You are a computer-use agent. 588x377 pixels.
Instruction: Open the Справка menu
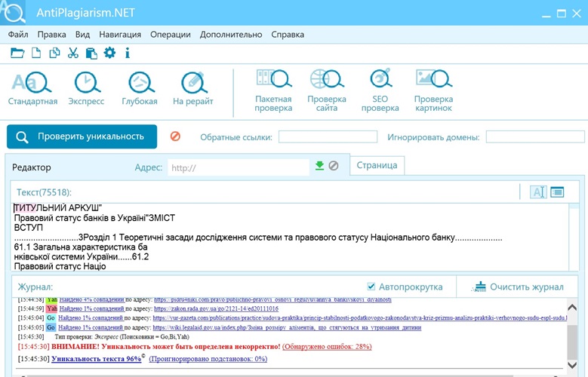pyautogui.click(x=288, y=35)
